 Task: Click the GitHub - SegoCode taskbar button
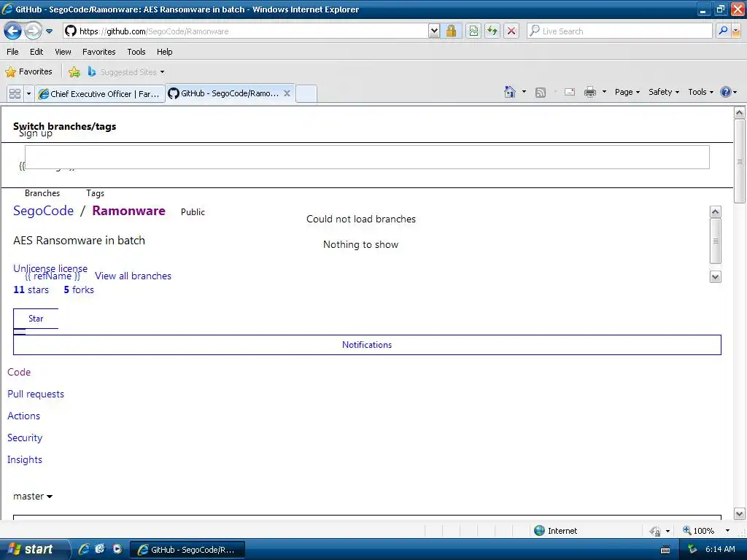pyautogui.click(x=187, y=550)
